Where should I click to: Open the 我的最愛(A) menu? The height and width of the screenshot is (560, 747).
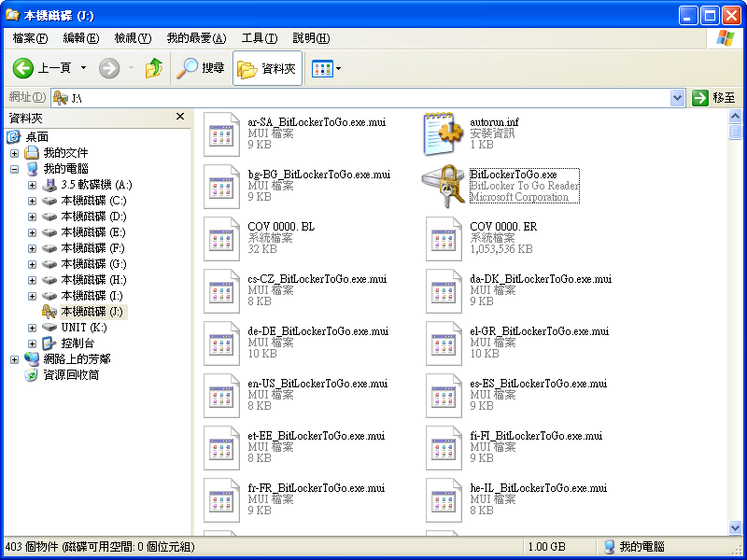point(196,38)
